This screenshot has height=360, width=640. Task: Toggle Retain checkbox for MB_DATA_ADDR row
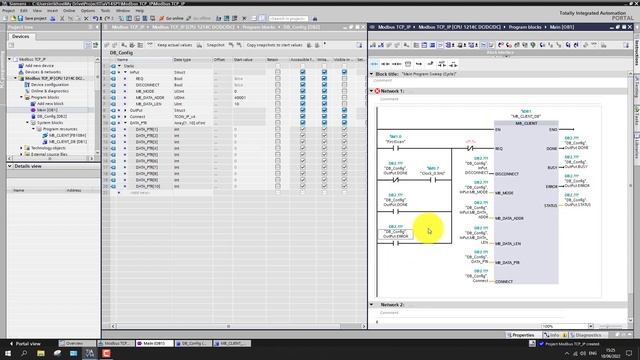coord(278,98)
